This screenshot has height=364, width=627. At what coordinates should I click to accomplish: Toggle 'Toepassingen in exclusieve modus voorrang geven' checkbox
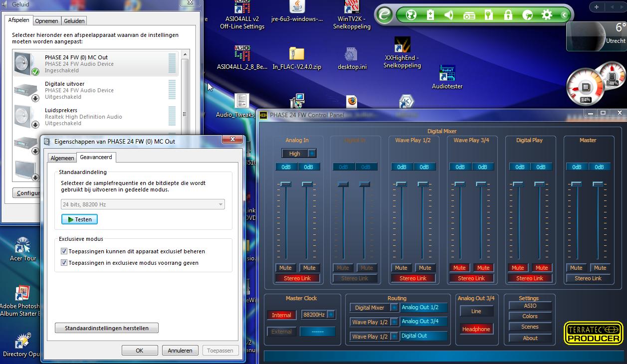tap(64, 263)
